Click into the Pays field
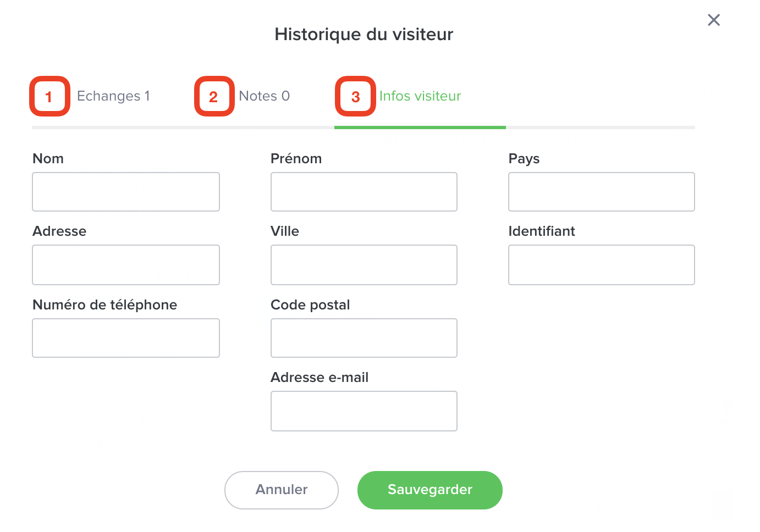This screenshot has width=760, height=532. [x=602, y=192]
